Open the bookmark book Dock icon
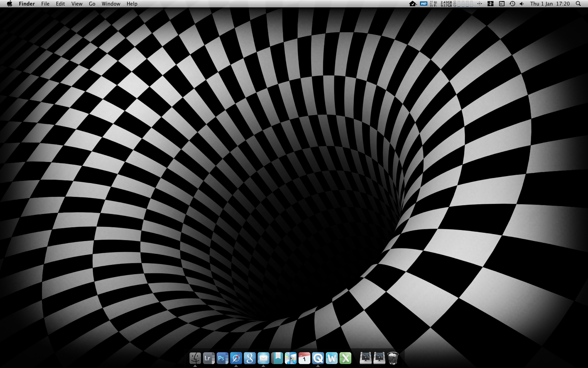The height and width of the screenshot is (368, 588). click(x=277, y=358)
